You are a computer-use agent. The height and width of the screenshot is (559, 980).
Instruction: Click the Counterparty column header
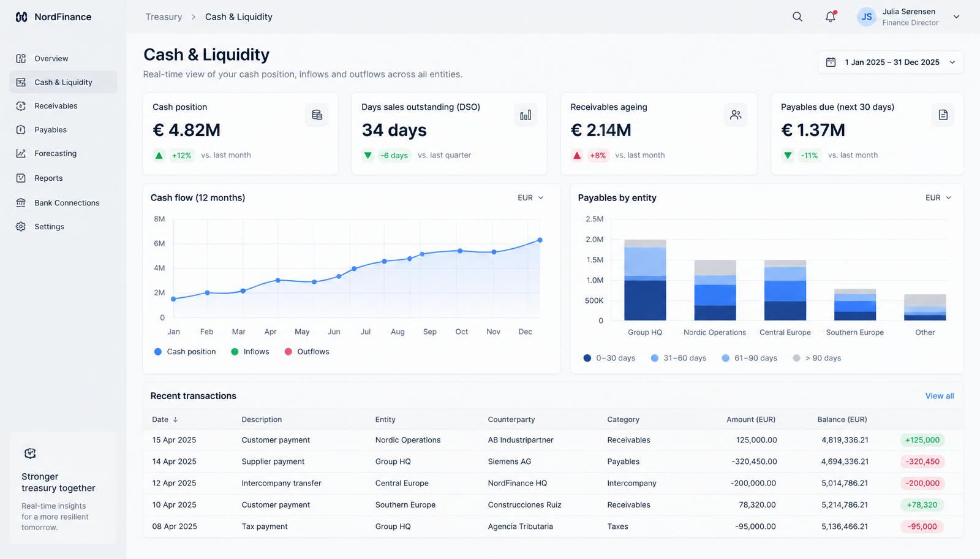(x=511, y=420)
